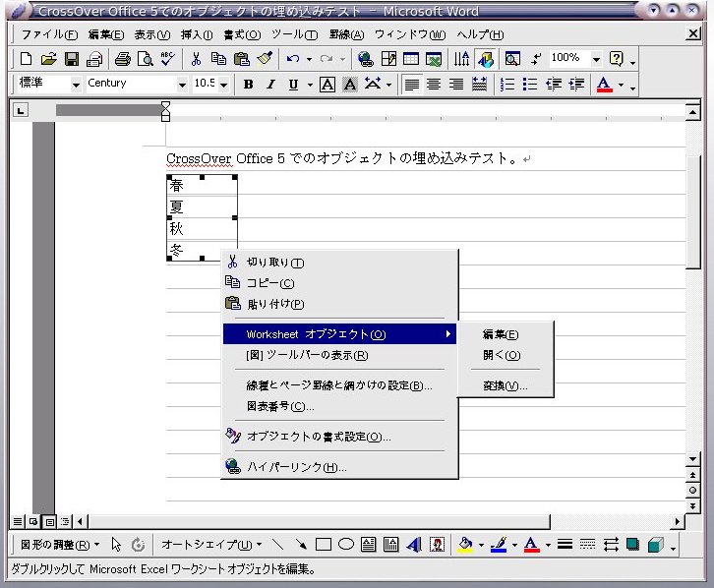714x588 pixels.
Task: Choose ハイパーリンク(H)... in context menu
Action: 339,467
